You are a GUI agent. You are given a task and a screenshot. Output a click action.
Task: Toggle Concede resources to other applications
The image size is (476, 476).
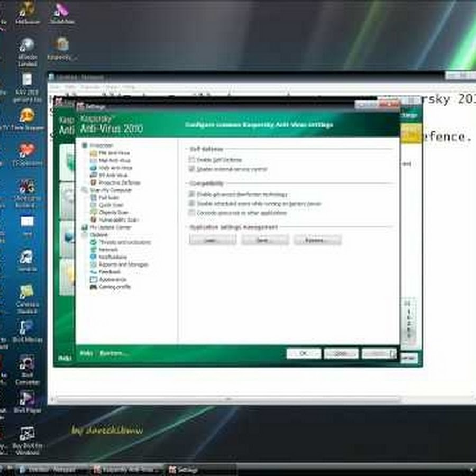point(191,213)
